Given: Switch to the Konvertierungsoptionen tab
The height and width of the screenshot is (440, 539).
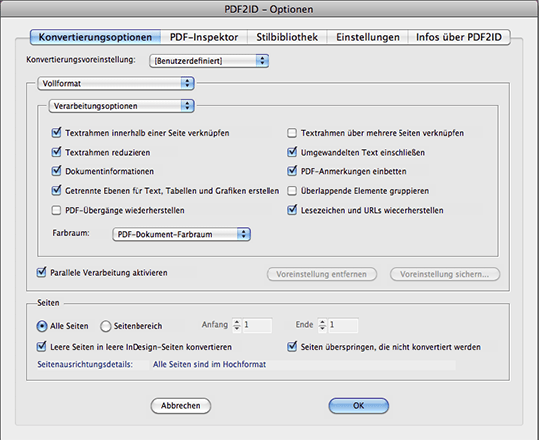Looking at the screenshot, I should pyautogui.click(x=95, y=37).
